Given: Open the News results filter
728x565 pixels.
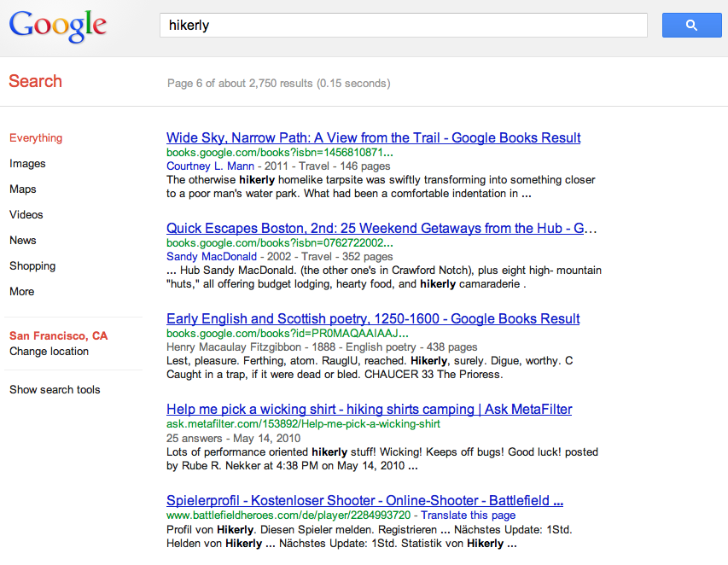Looking at the screenshot, I should click(23, 241).
